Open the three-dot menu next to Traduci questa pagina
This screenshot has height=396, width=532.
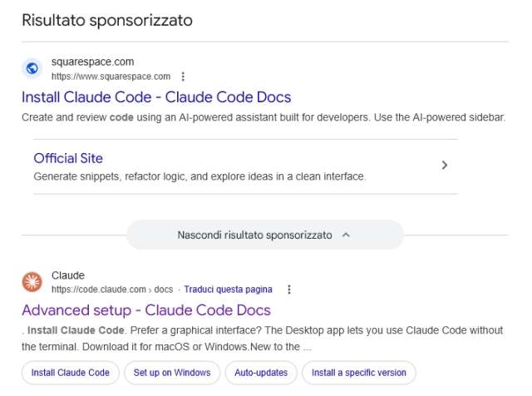click(x=289, y=290)
